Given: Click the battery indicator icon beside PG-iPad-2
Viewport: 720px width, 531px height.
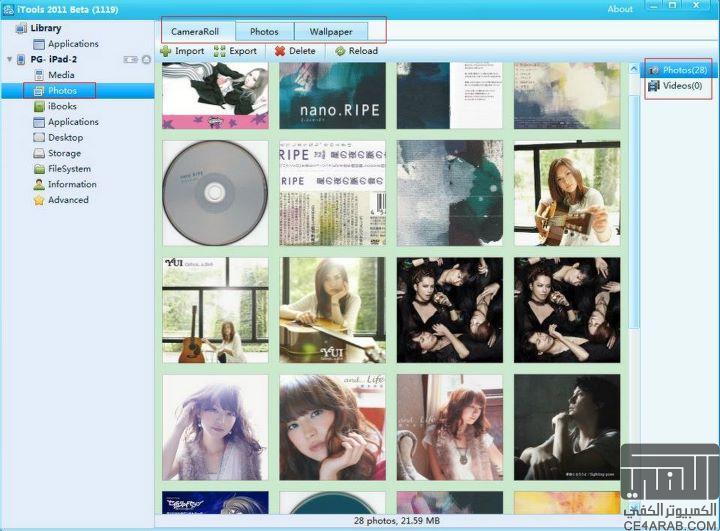Looking at the screenshot, I should tap(130, 59).
